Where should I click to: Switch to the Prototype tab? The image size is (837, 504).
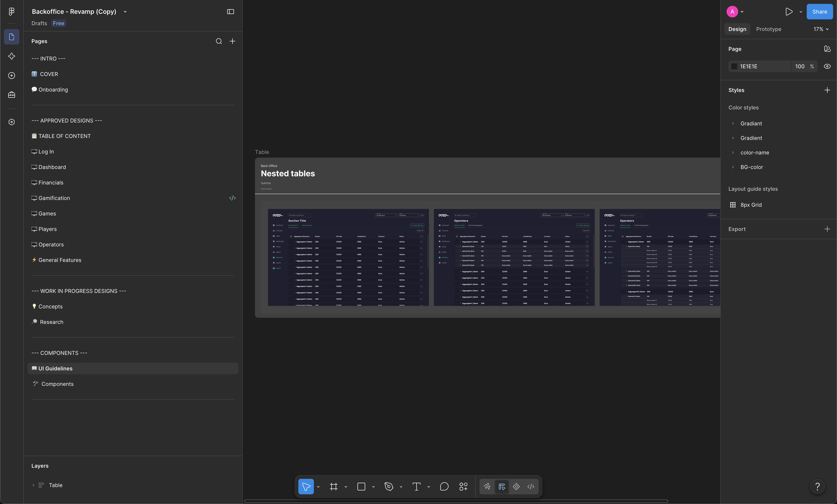[768, 29]
